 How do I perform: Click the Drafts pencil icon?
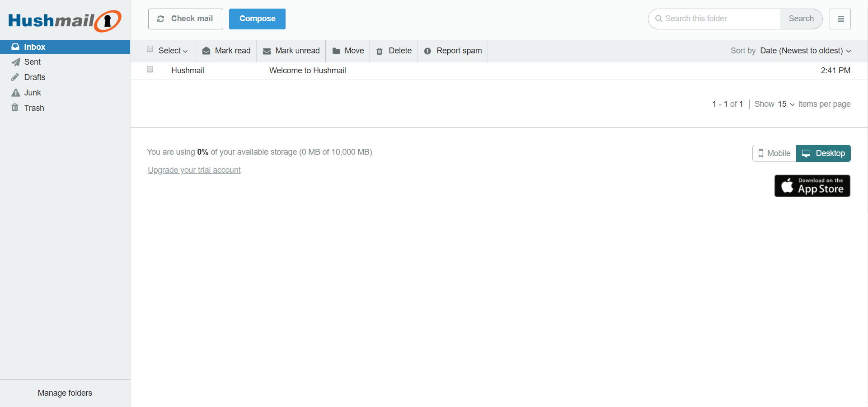point(15,77)
